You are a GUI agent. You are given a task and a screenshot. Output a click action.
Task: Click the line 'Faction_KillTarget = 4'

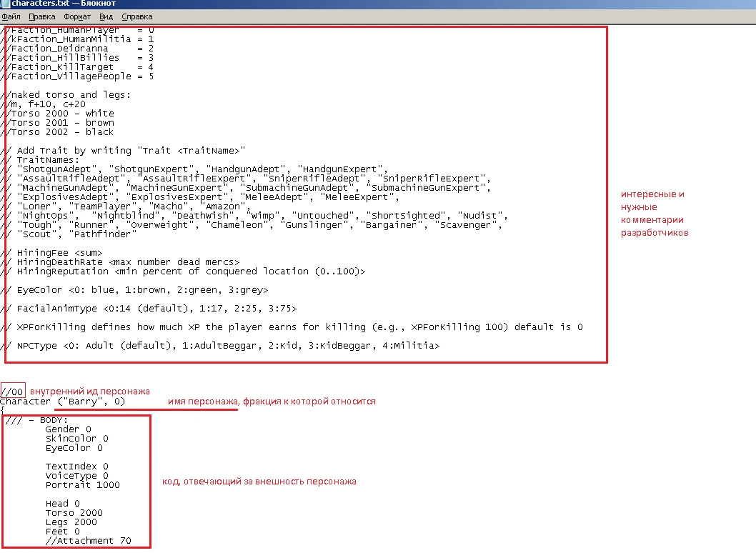(77, 67)
